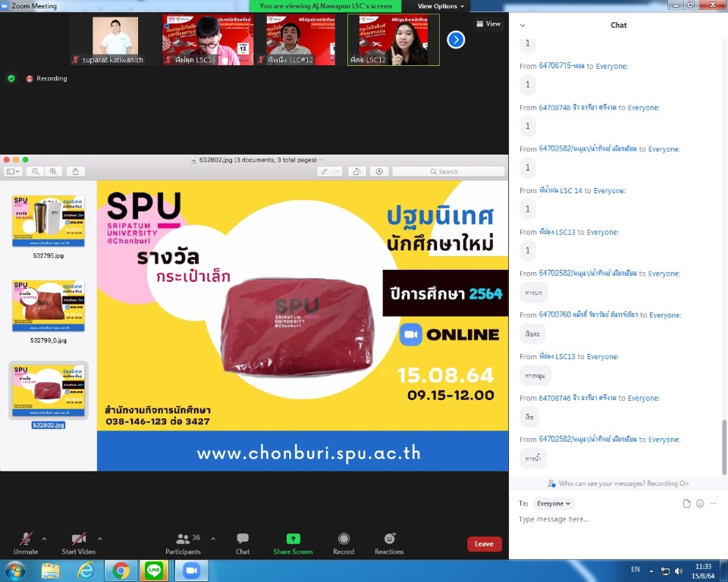Click LSC 14 sender name in chat
The width and height of the screenshot is (728, 582).
(560, 190)
